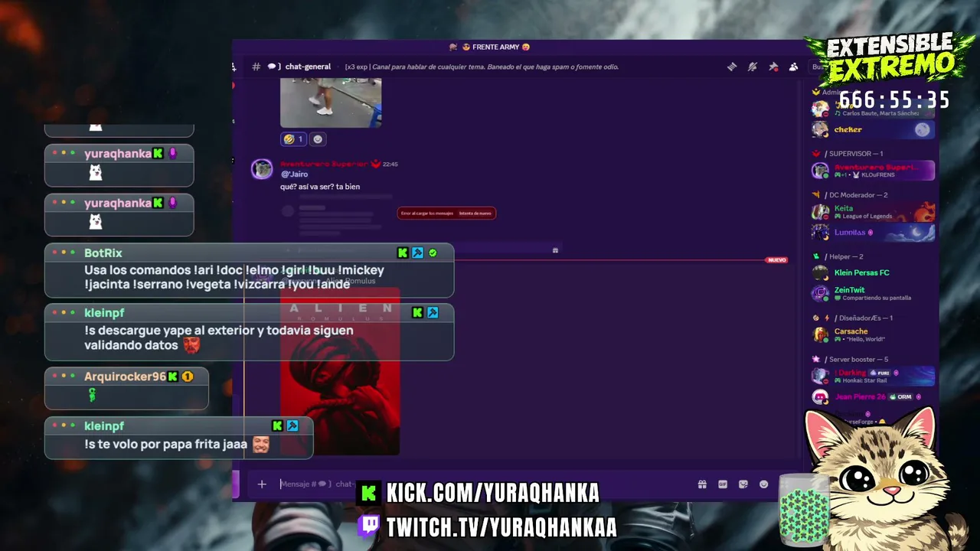Open the Threads icon in the channel header
This screenshot has width=980, height=551.
[x=732, y=67]
